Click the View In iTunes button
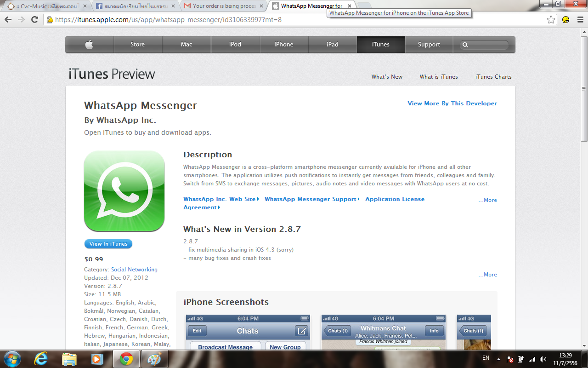Image resolution: width=588 pixels, height=368 pixels. (x=108, y=244)
